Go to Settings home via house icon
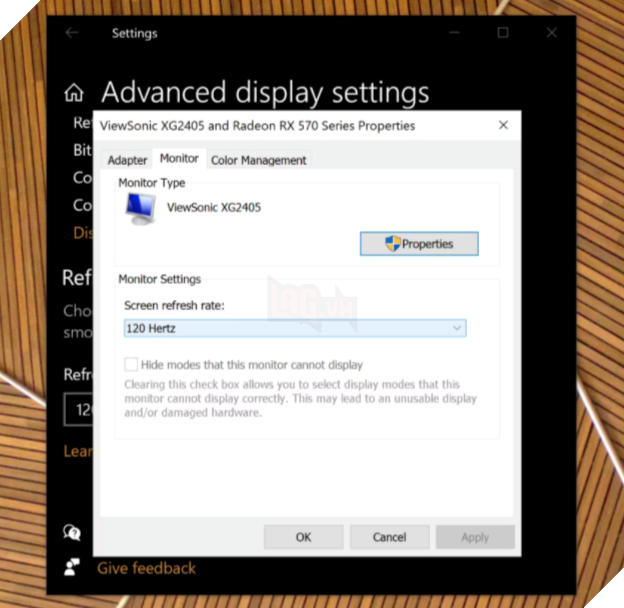 point(74,94)
